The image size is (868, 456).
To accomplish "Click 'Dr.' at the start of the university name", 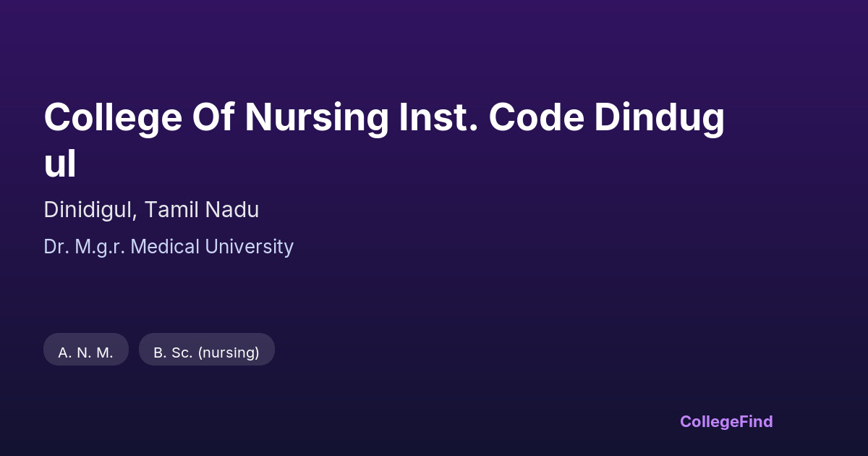I will tap(56, 247).
